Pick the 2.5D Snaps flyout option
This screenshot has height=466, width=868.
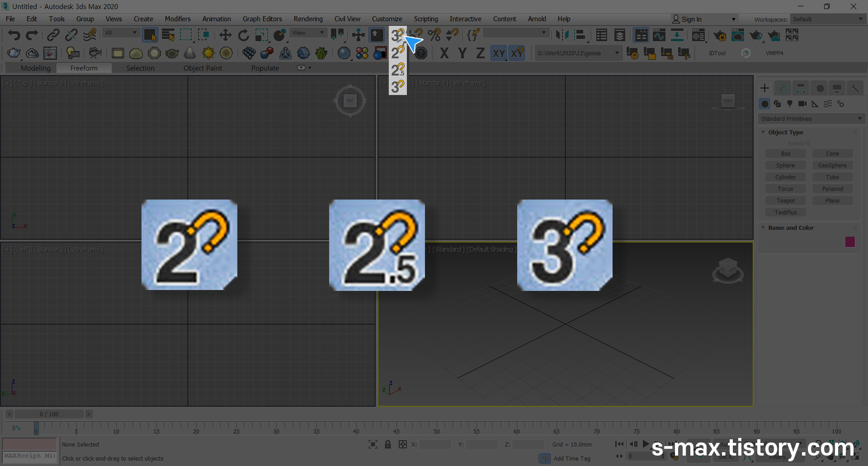pyautogui.click(x=398, y=70)
